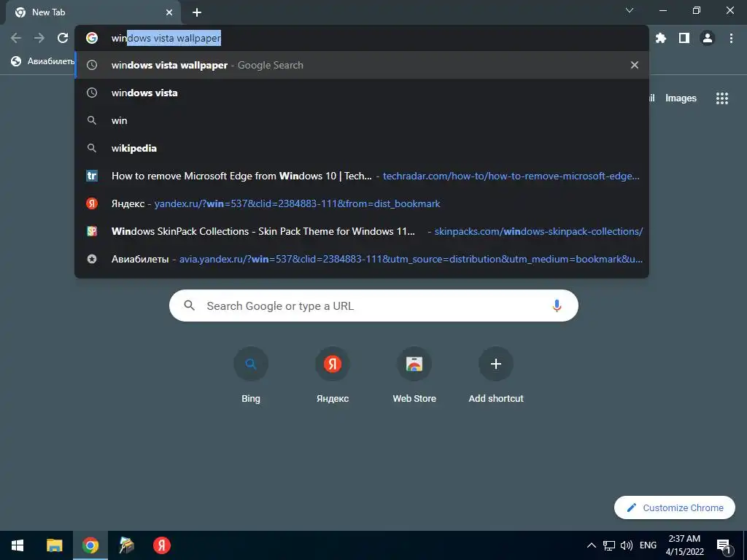The height and width of the screenshot is (560, 747).
Task: Open the Bing shortcut
Action: point(251,376)
